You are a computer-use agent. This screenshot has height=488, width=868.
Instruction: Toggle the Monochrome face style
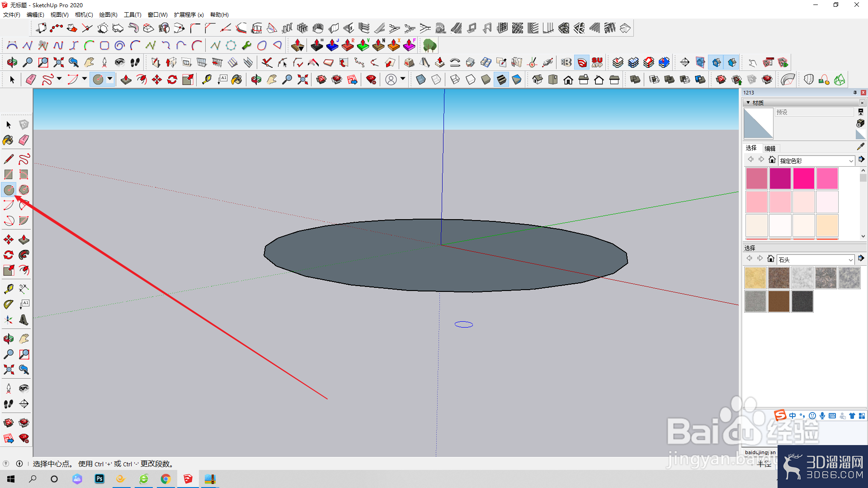coord(517,80)
